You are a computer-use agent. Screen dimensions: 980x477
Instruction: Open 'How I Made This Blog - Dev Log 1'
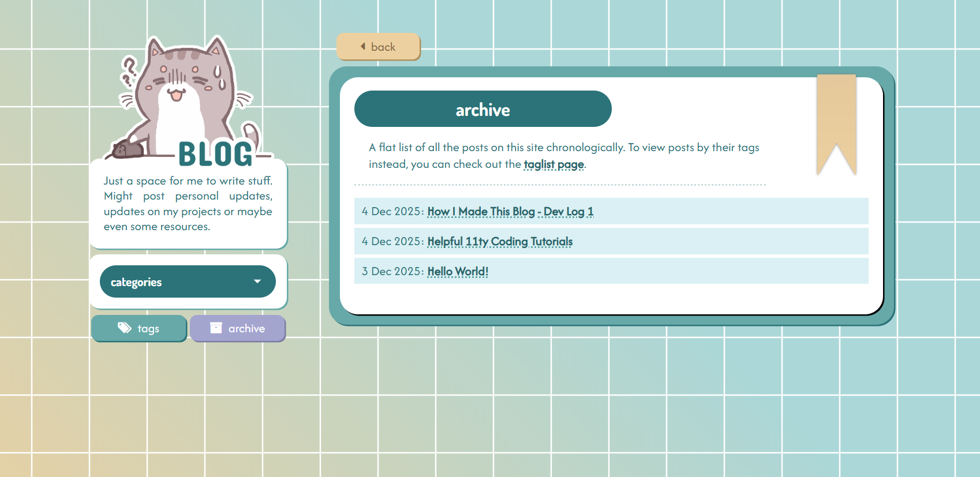click(510, 212)
